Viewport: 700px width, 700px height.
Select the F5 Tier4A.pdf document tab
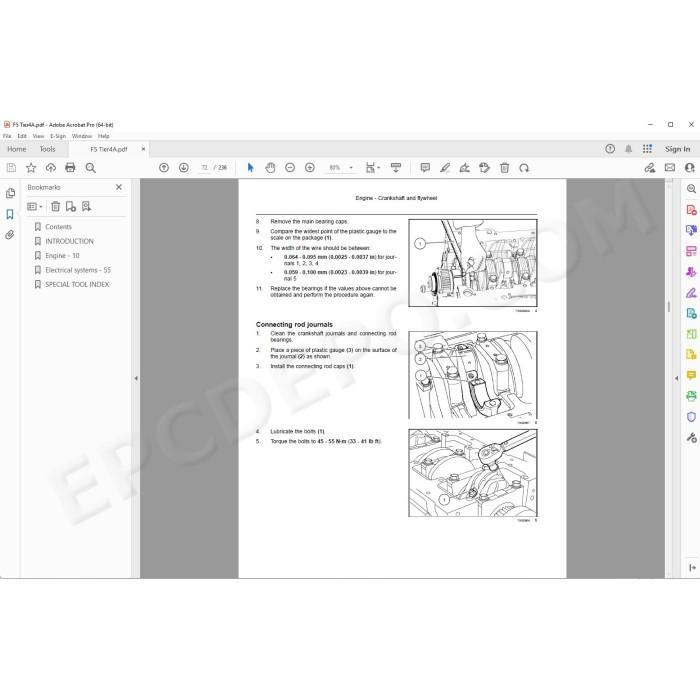(108, 150)
